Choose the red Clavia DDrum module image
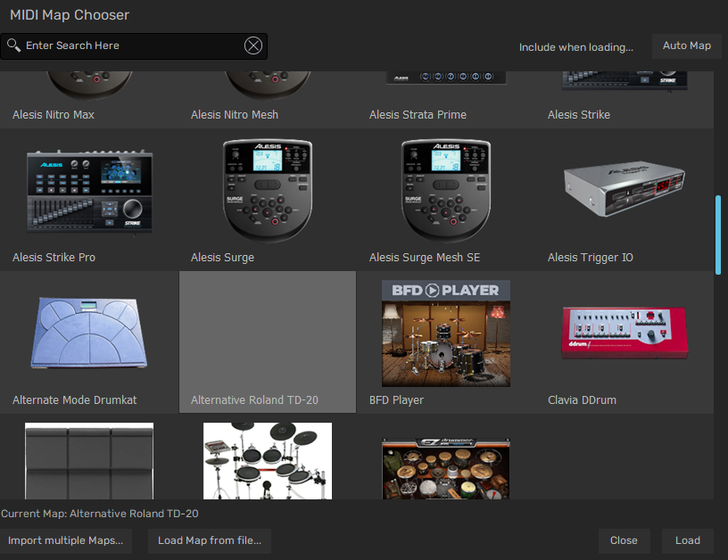The width and height of the screenshot is (728, 560). [625, 333]
